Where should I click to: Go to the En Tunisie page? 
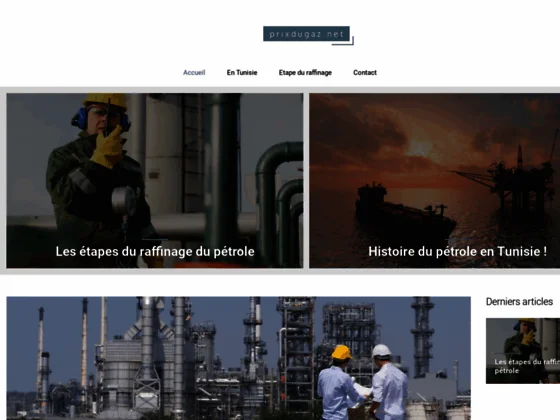[242, 72]
